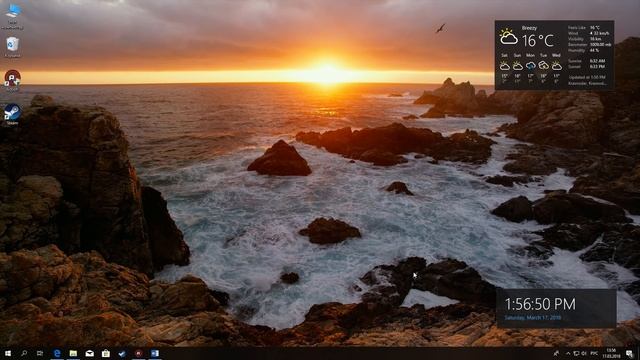Click the 16 °C temperature reading

click(x=538, y=41)
